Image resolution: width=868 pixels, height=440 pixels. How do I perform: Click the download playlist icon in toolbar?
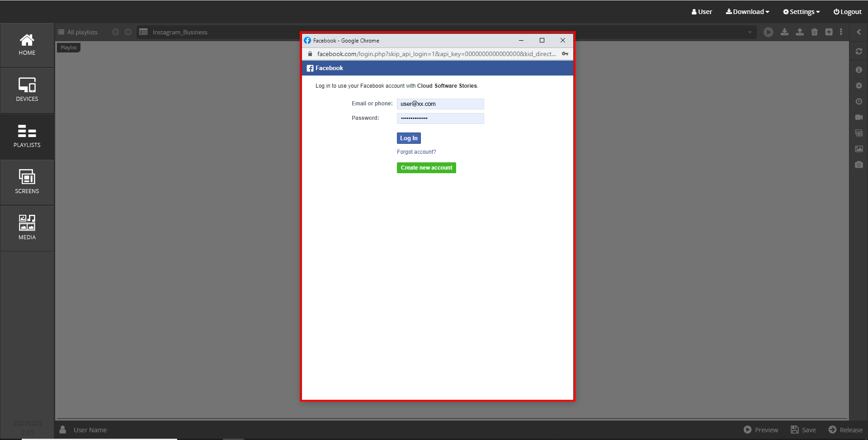coord(784,32)
